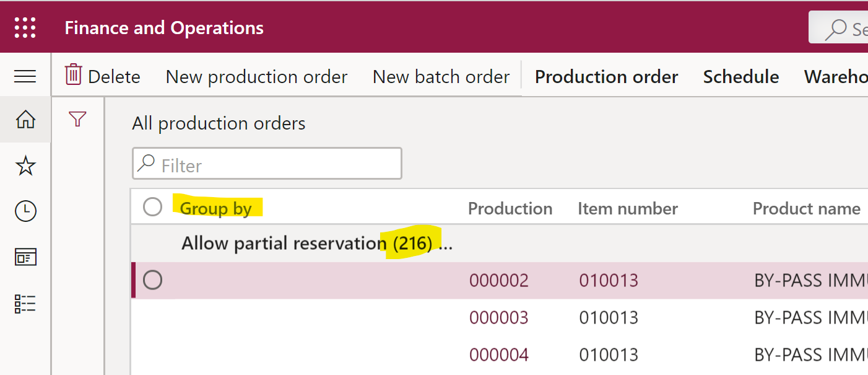
Task: Go to the Home icon in sidebar
Action: 25,119
